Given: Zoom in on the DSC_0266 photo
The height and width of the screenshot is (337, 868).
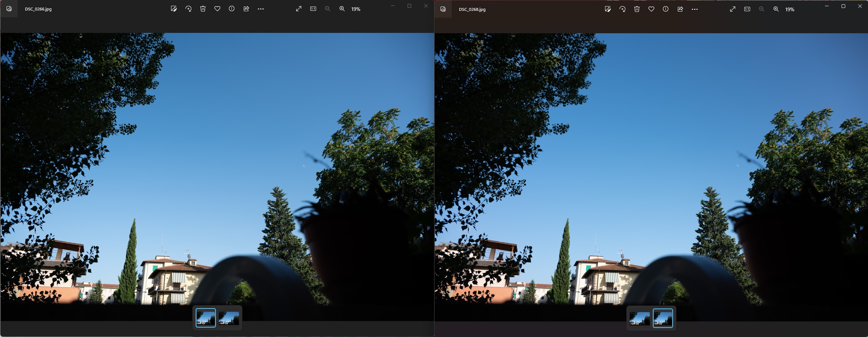Looking at the screenshot, I should [x=342, y=9].
